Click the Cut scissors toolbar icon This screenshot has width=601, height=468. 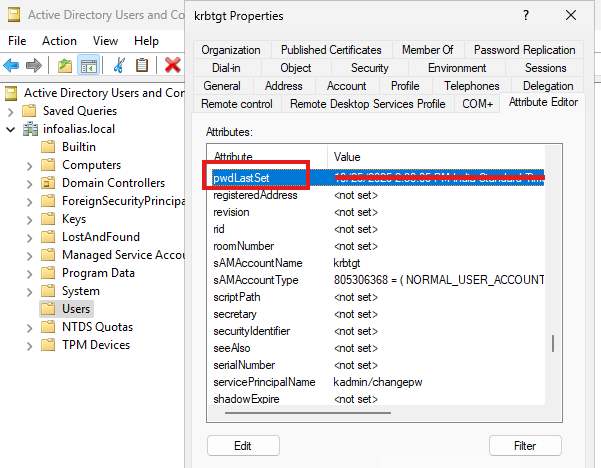point(119,65)
